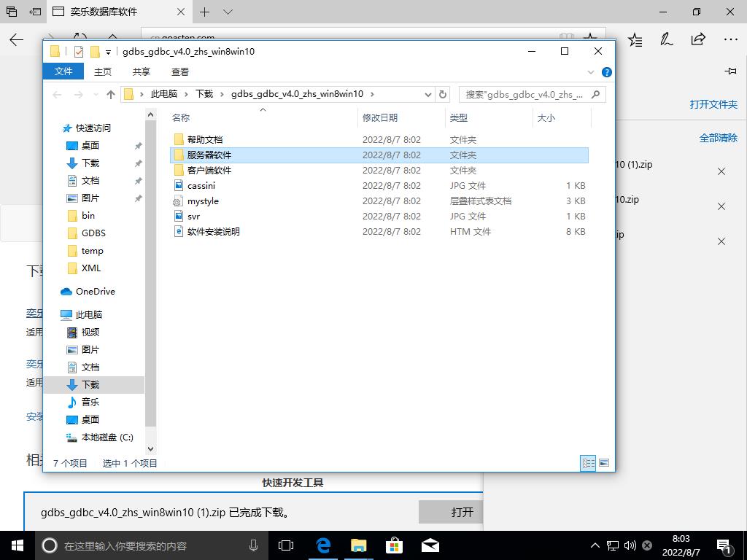Open Quick Access Toolbar customize dropdown
The width and height of the screenshot is (747, 560).
tap(108, 52)
